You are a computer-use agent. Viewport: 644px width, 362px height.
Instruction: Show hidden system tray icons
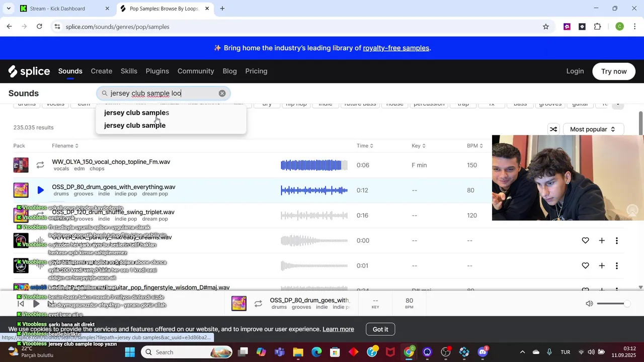pos(522,352)
